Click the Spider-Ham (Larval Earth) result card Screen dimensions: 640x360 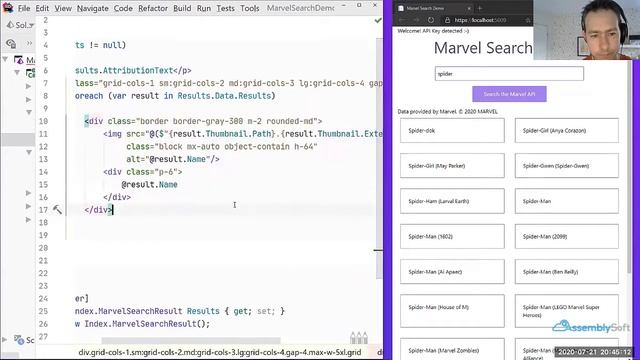(452, 201)
